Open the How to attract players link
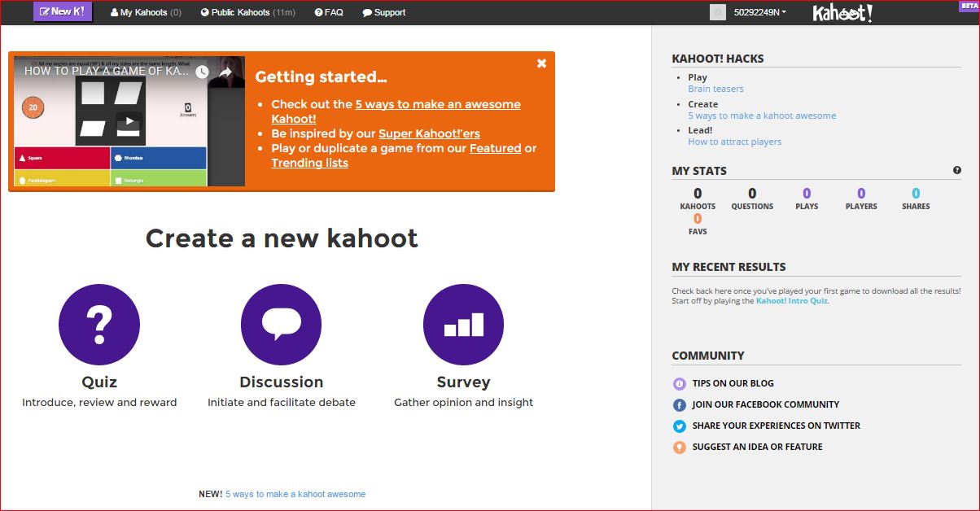Image resolution: width=980 pixels, height=511 pixels. tap(734, 142)
